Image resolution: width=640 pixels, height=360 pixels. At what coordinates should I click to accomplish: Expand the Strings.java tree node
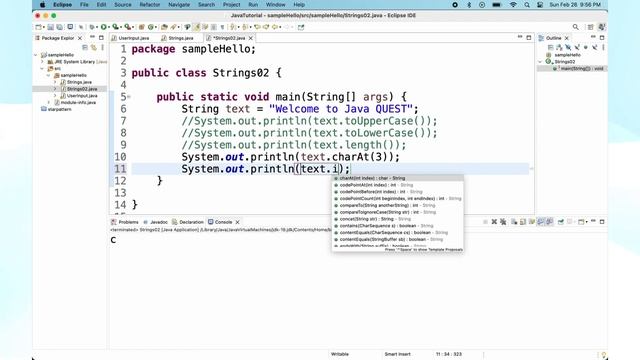pos(55,82)
